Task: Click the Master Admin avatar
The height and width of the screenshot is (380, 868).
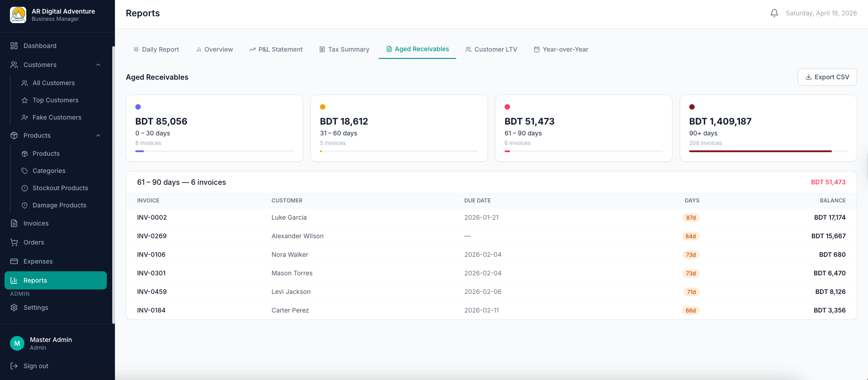Action: tap(17, 343)
